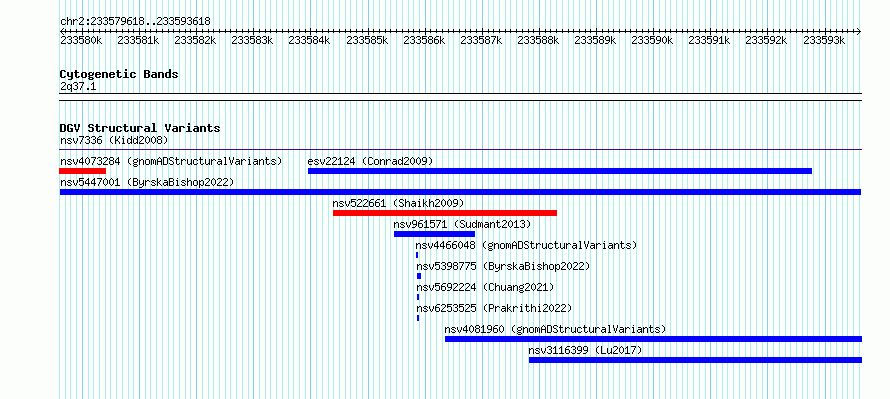Click the 233590k ruler position

[653, 40]
